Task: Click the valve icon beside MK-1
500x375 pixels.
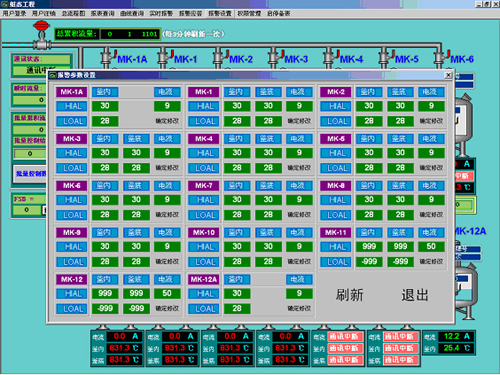Action: tap(165, 57)
